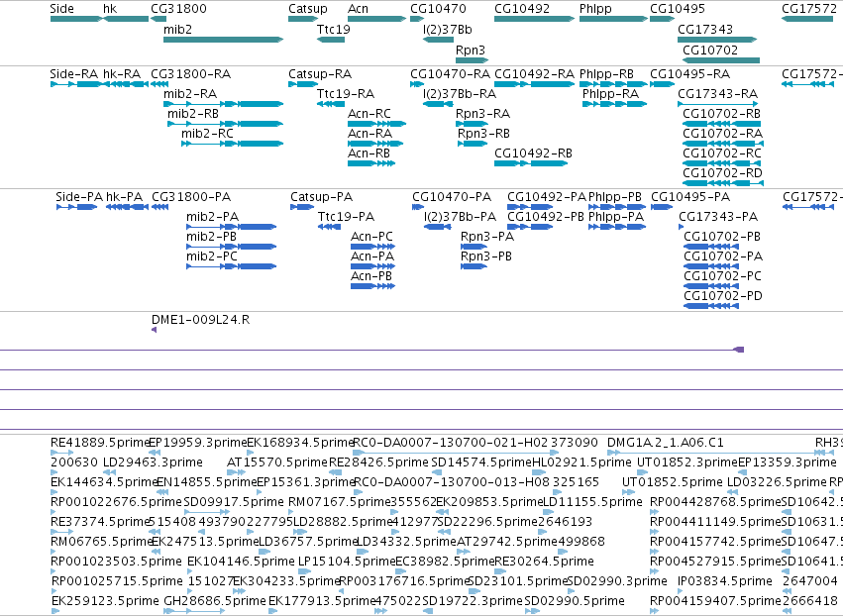Open the mib2-PA protein feature
This screenshot has height=616, width=843.
[x=231, y=227]
